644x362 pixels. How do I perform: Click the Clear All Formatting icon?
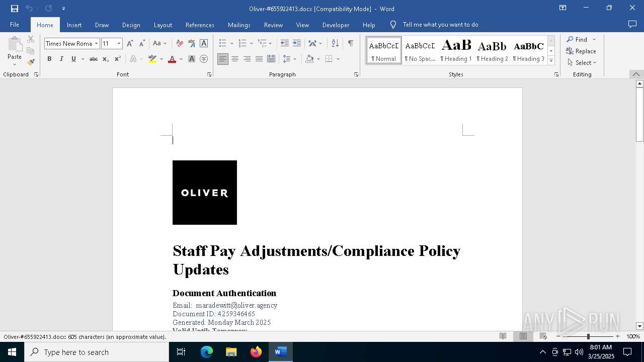click(x=180, y=44)
